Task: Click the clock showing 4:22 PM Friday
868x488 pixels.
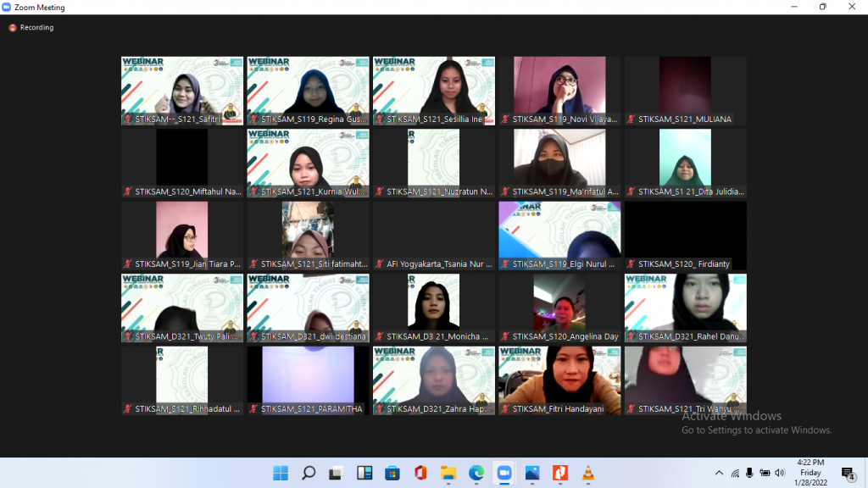Action: (x=811, y=473)
